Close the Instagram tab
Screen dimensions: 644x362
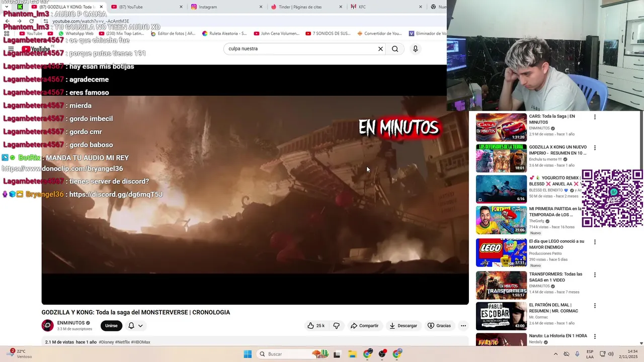(261, 7)
